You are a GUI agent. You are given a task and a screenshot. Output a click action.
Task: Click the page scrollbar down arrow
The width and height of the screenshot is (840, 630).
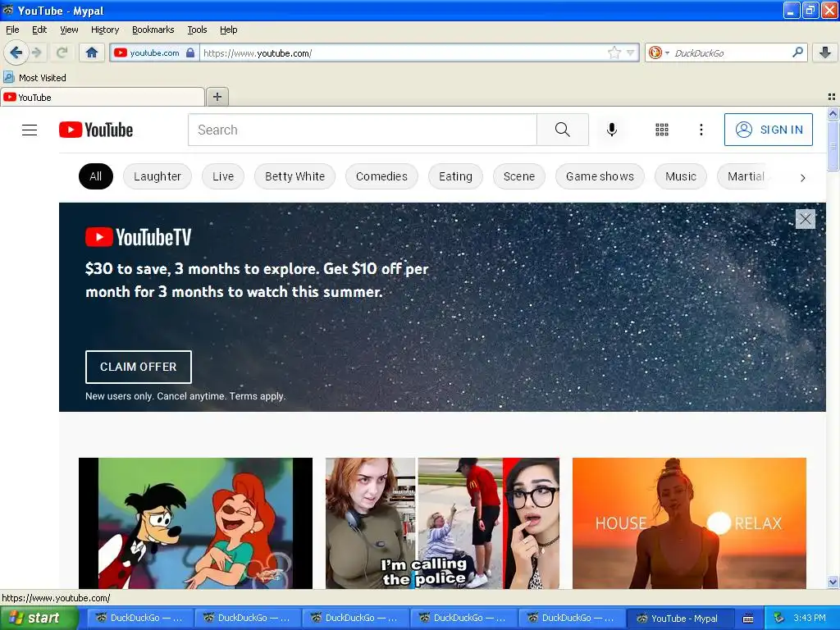pos(833,582)
